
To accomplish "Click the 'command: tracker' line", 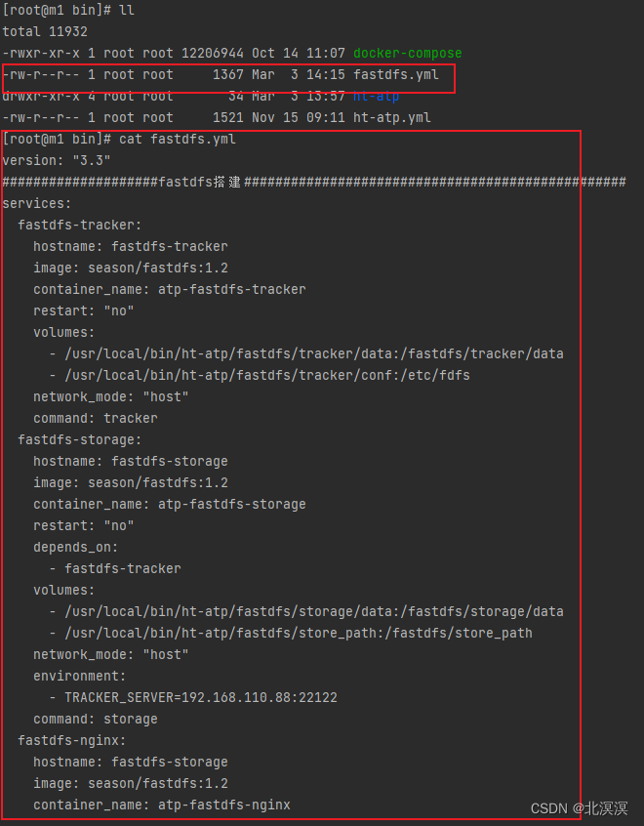I will (x=96, y=418).
